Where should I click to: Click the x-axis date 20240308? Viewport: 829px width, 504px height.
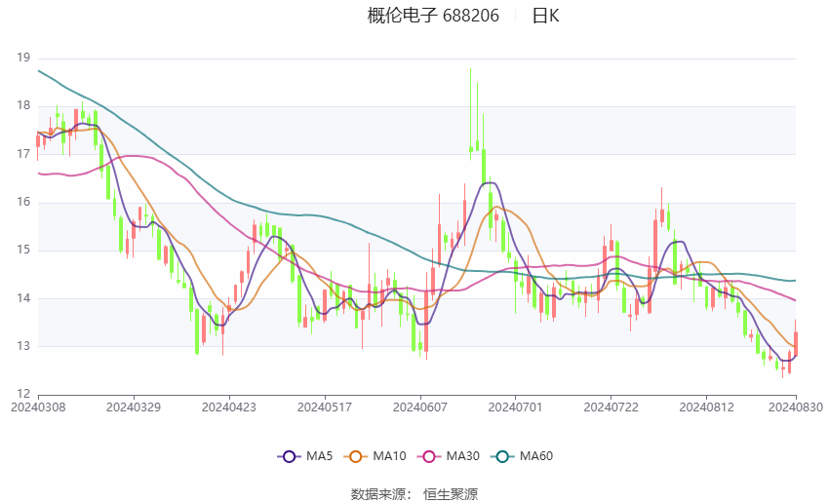click(38, 407)
